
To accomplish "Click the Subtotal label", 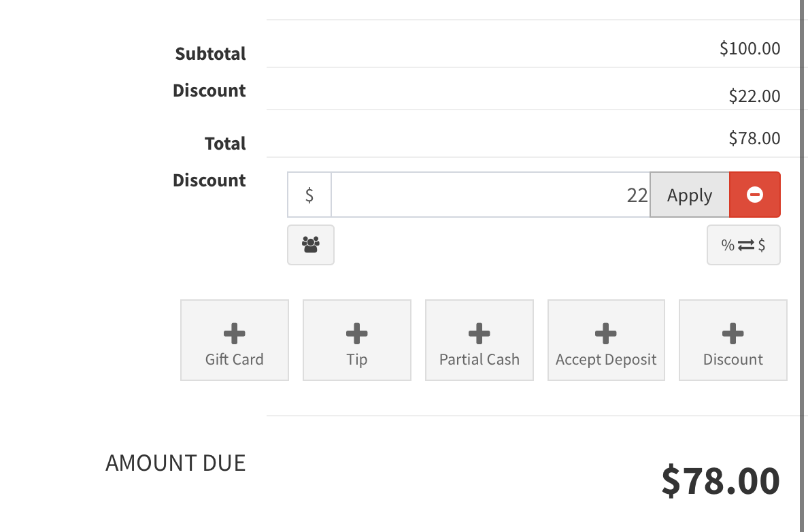I will click(210, 54).
